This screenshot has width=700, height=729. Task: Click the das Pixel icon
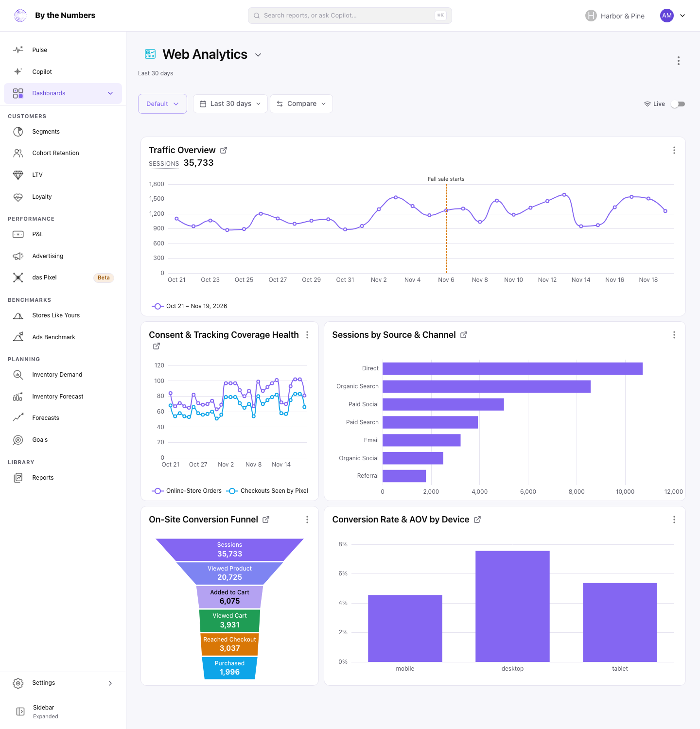pyautogui.click(x=18, y=278)
